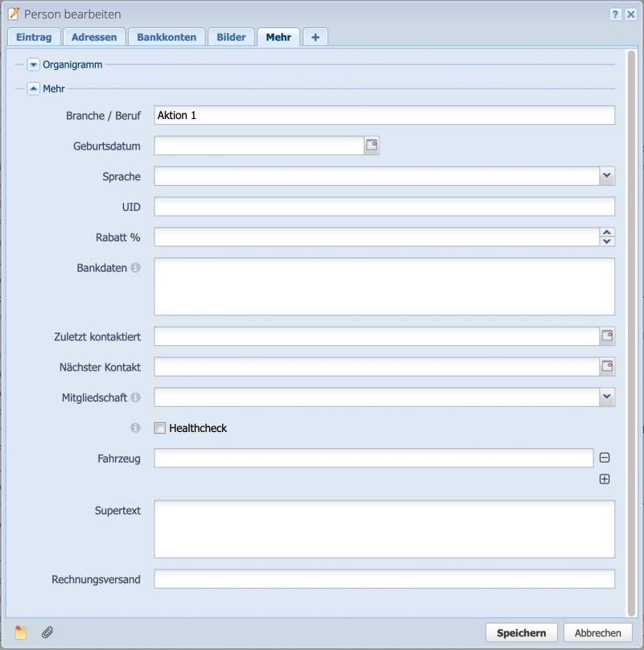Collapse the Mehr section
Viewport: 644px width, 650px height.
point(33,88)
